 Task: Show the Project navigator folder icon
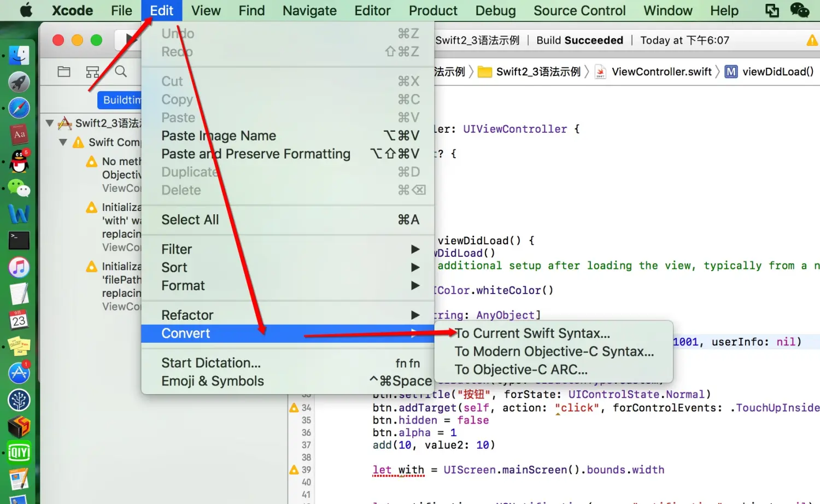tap(64, 72)
